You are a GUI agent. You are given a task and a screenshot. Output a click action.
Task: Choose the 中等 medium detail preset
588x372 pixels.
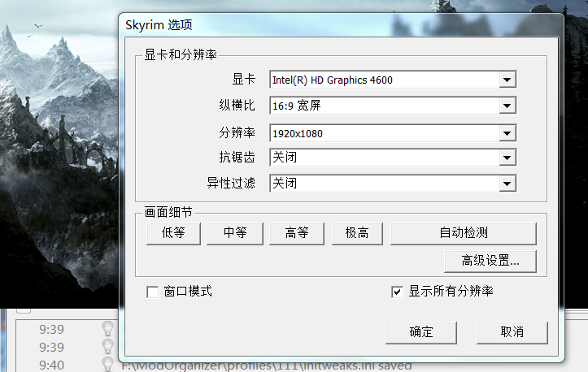tap(235, 233)
